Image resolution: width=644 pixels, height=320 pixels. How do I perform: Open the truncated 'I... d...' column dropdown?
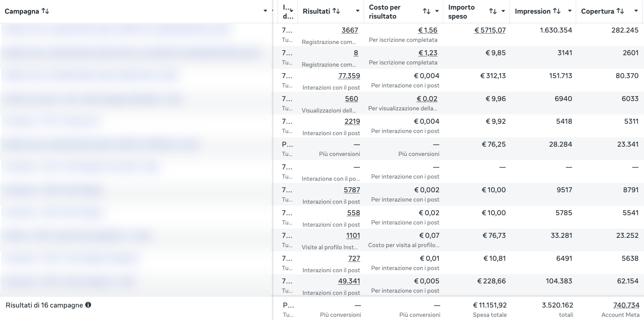click(291, 11)
